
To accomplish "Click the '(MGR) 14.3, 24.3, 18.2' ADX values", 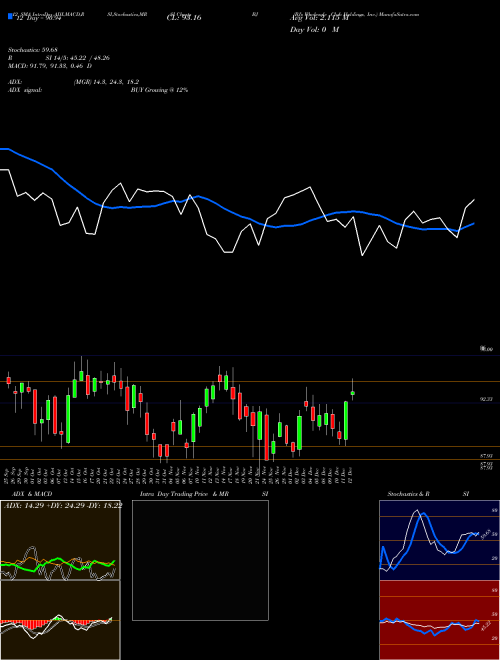I will [x=106, y=82].
